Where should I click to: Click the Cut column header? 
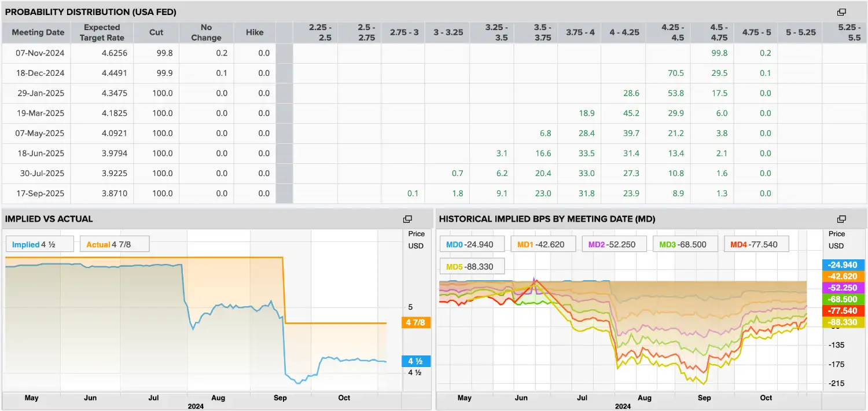[x=156, y=32]
